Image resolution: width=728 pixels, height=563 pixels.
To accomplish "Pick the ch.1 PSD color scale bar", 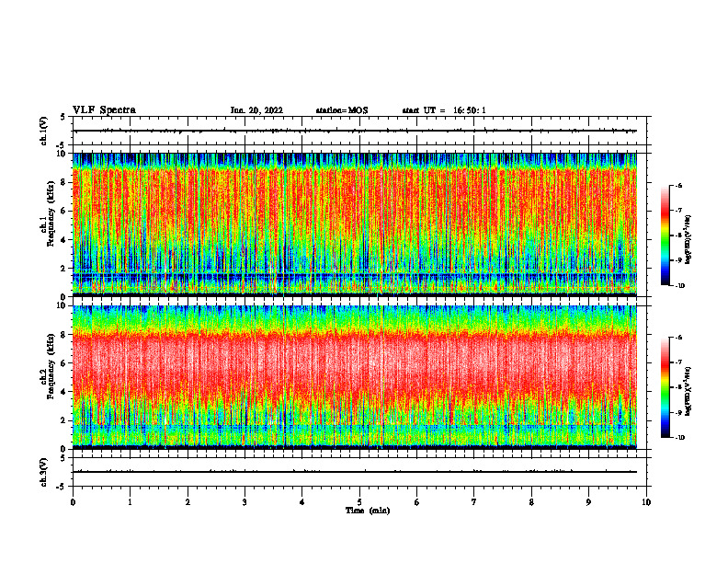I will tap(665, 236).
